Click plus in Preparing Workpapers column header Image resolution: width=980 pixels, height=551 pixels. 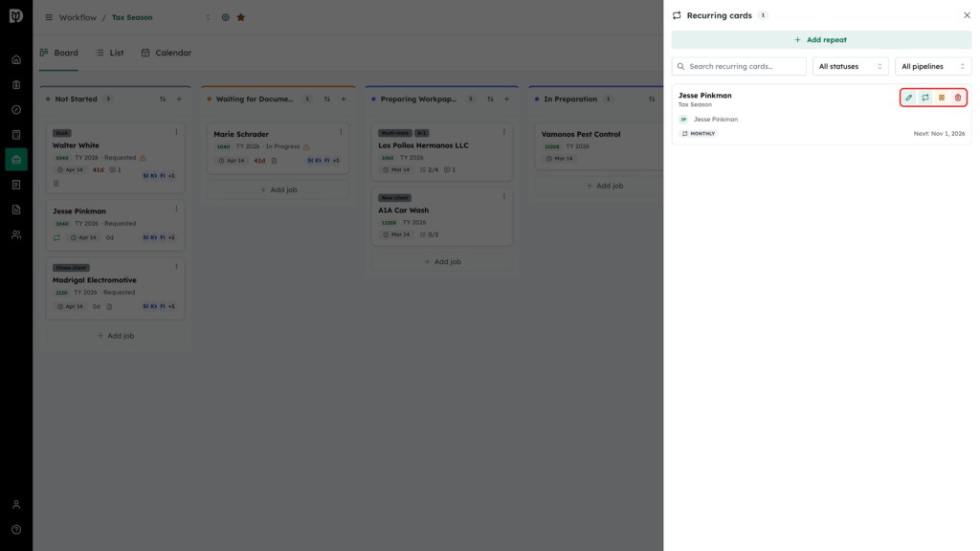506,99
